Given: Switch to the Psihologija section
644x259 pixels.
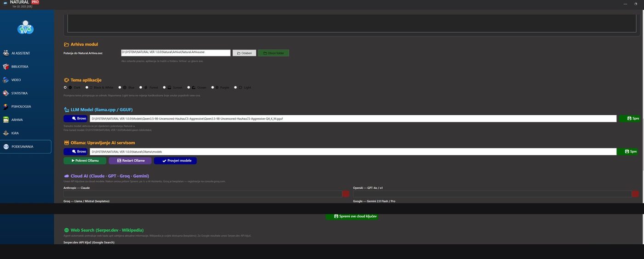Looking at the screenshot, I should 26,107.
